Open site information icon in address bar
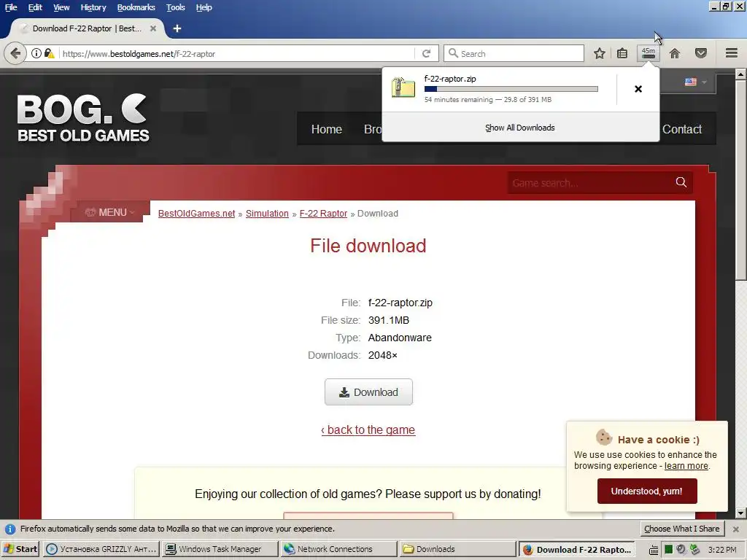747x560 pixels. coord(36,53)
